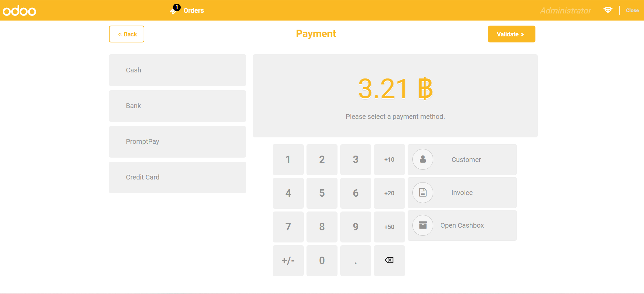Toggle sign with the +/- key

click(288, 260)
